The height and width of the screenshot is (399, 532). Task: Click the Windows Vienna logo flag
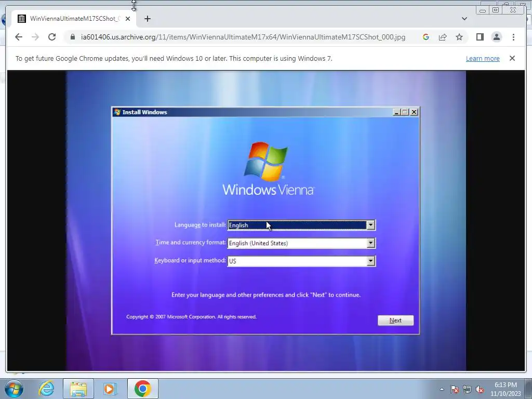click(x=265, y=162)
